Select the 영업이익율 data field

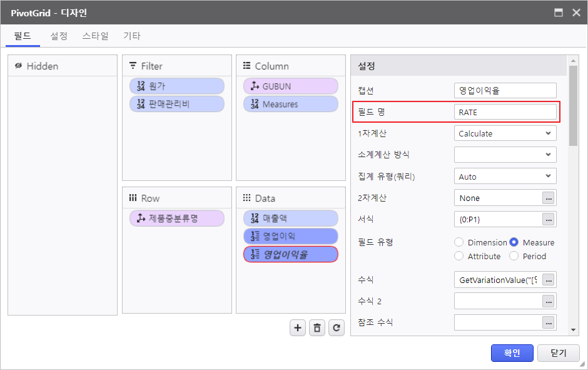[x=291, y=254]
